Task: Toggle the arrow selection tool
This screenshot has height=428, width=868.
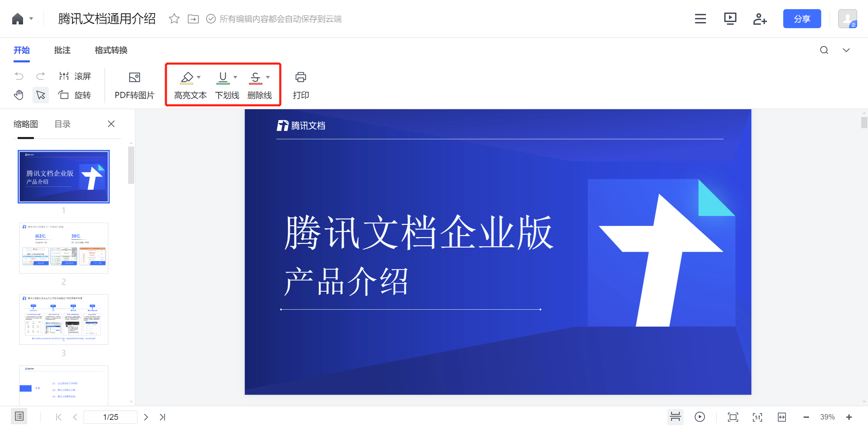Action: tap(41, 95)
